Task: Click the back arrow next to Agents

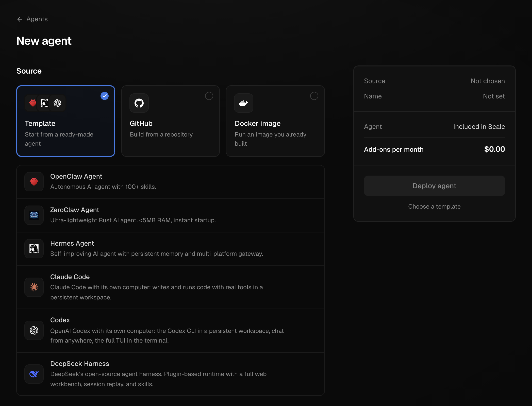Action: (x=20, y=19)
